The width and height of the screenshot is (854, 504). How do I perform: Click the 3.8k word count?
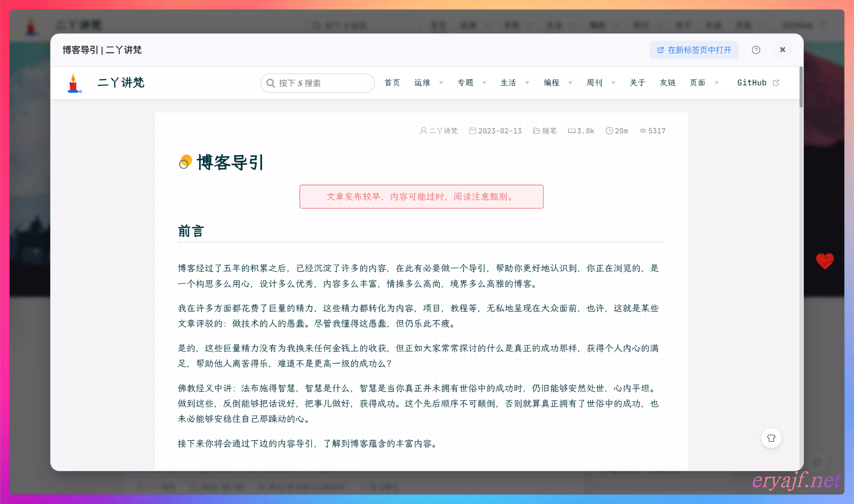click(x=586, y=131)
